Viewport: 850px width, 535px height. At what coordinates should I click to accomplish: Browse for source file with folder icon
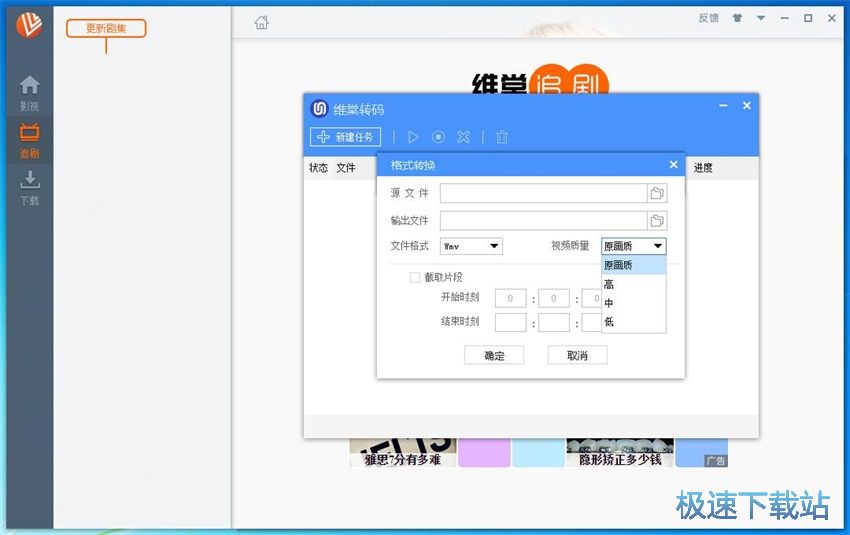657,193
